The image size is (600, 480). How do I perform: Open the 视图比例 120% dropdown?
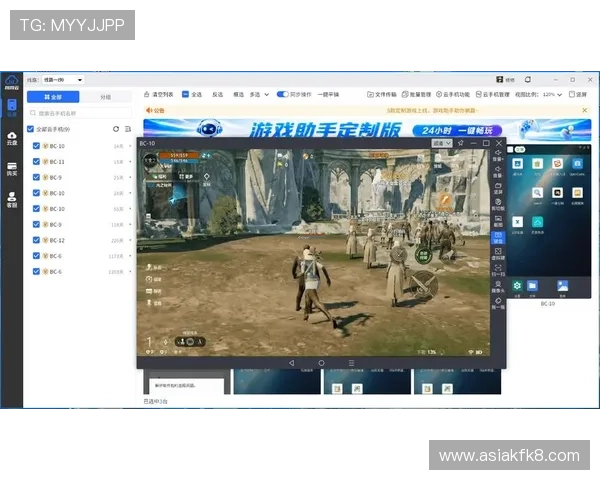pyautogui.click(x=552, y=94)
